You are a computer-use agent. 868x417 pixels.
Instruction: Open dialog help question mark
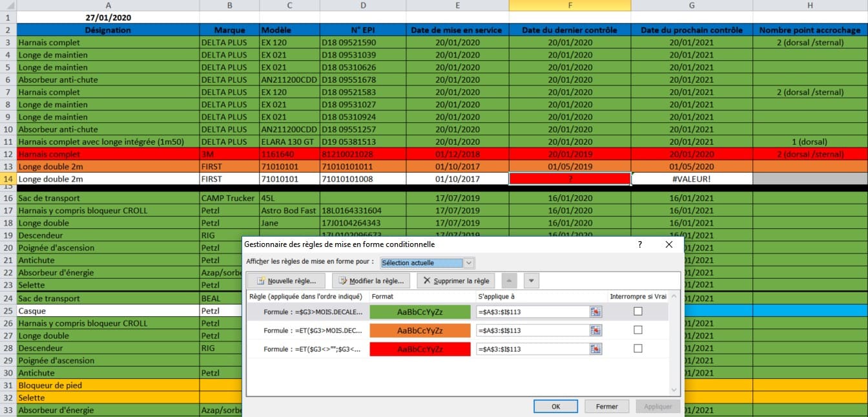point(640,245)
